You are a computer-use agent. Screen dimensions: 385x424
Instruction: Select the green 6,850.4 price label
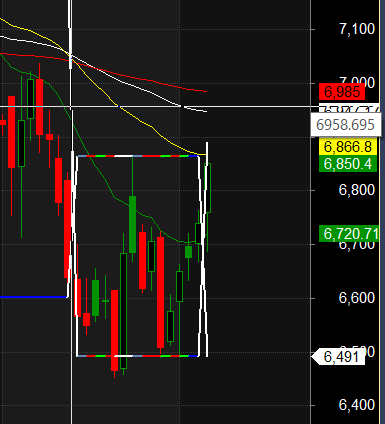click(x=348, y=164)
